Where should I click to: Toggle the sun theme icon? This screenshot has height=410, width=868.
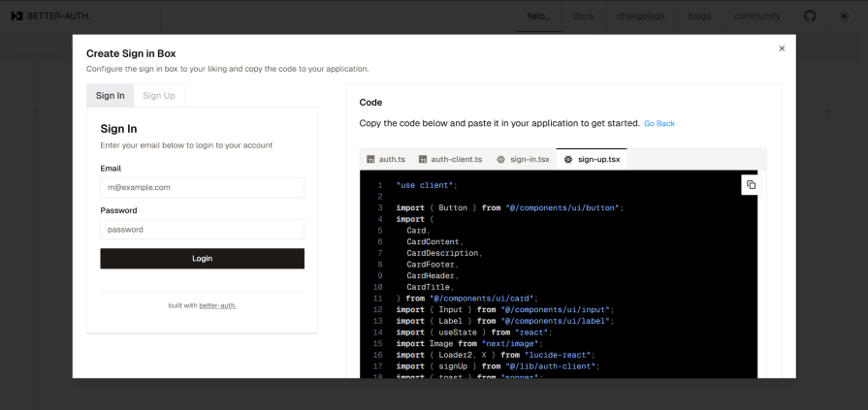tap(844, 16)
